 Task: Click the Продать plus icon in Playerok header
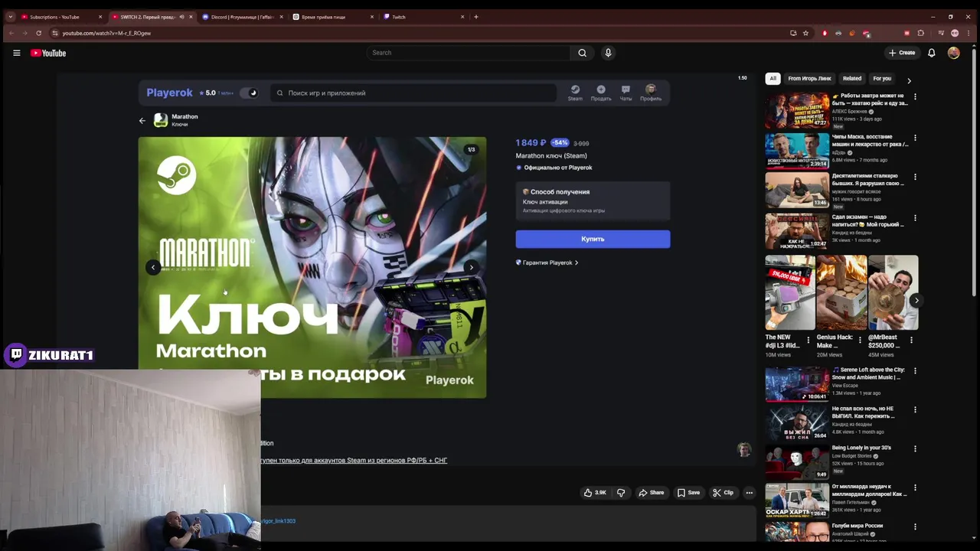tap(601, 93)
